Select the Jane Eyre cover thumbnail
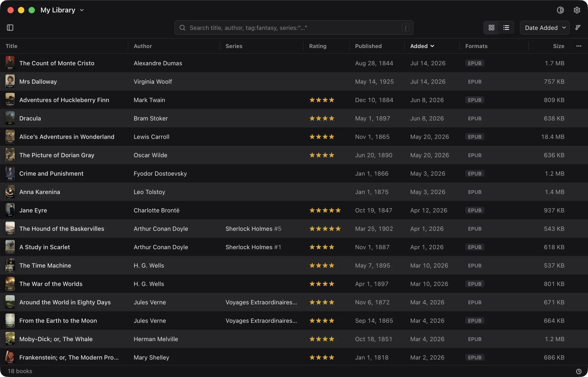588x377 pixels. click(x=10, y=210)
